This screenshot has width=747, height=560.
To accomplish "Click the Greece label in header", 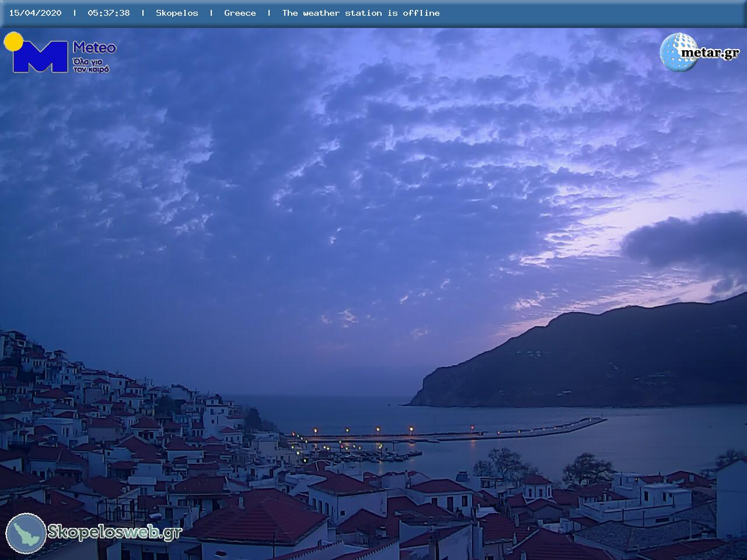I will [x=240, y=13].
